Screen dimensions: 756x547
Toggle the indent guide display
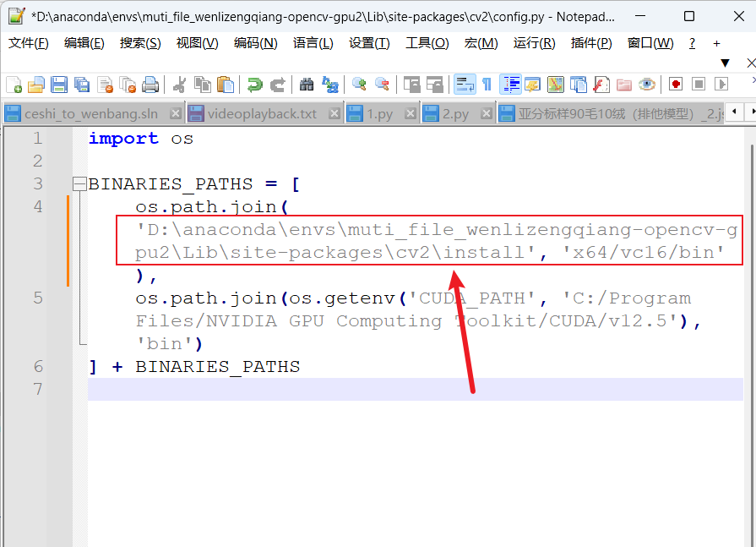point(510,84)
